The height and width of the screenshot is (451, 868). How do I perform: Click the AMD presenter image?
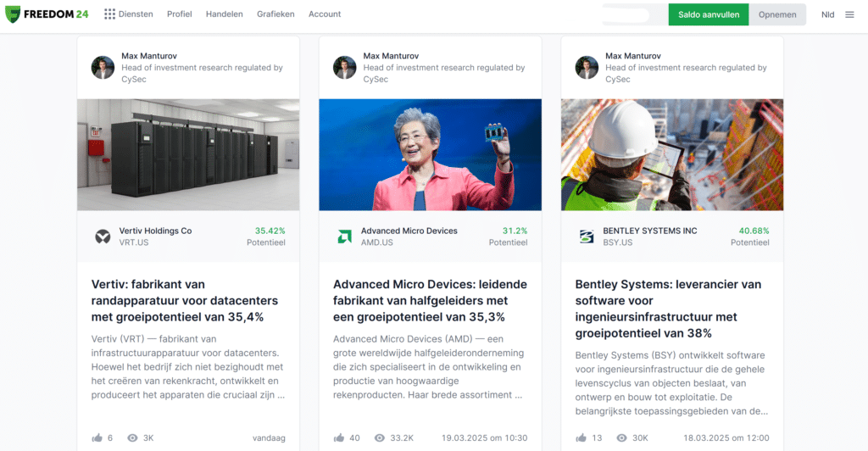click(x=430, y=155)
